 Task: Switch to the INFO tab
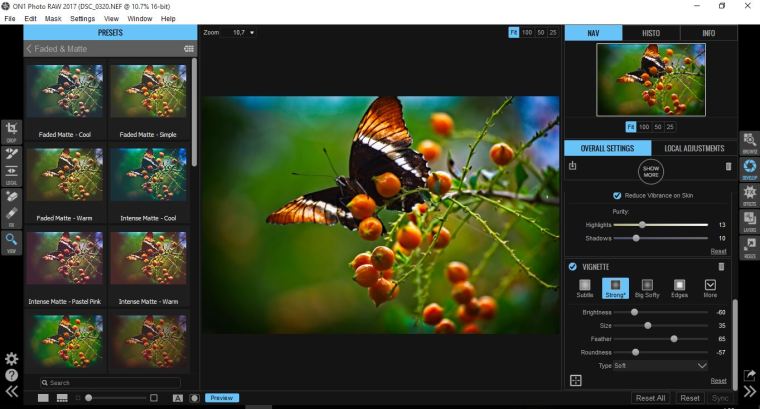click(x=709, y=33)
